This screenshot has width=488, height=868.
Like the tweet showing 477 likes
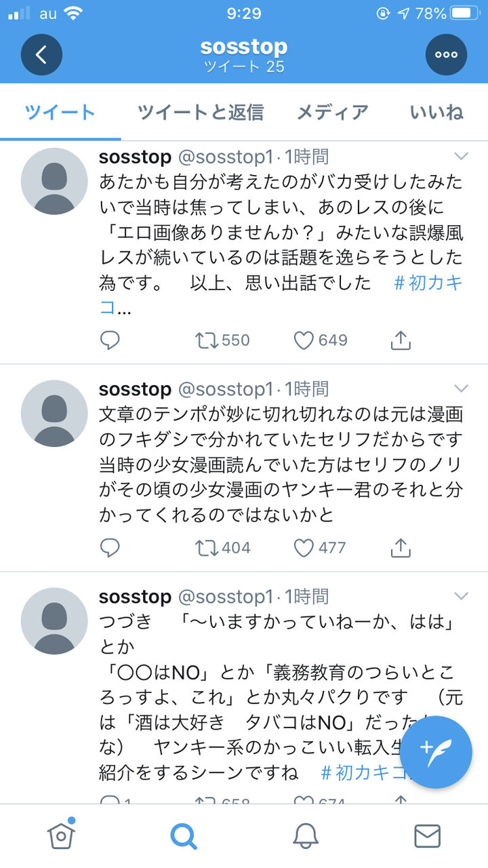[304, 547]
